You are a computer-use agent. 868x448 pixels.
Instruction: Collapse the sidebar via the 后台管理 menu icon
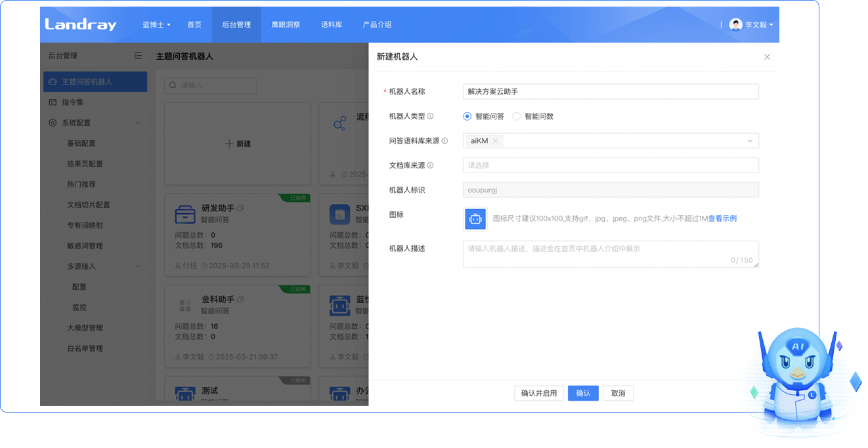(138, 56)
